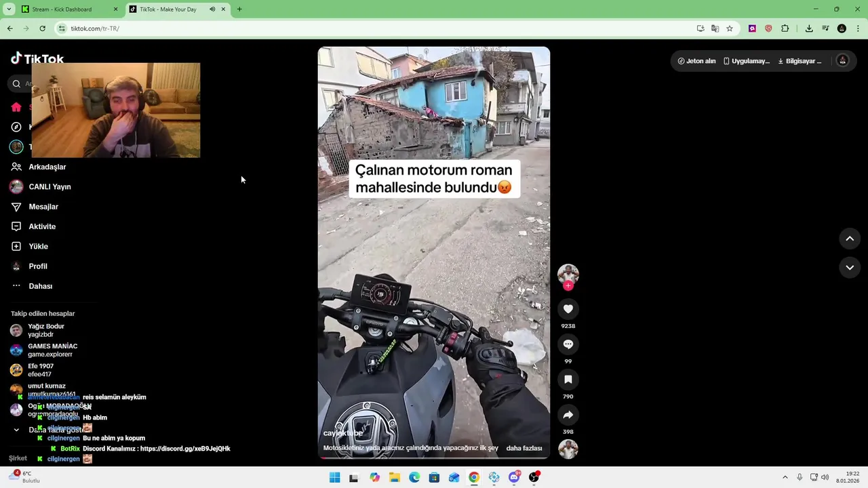This screenshot has width=868, height=488.
Task: Bookmark this page with the star
Action: [730, 28]
